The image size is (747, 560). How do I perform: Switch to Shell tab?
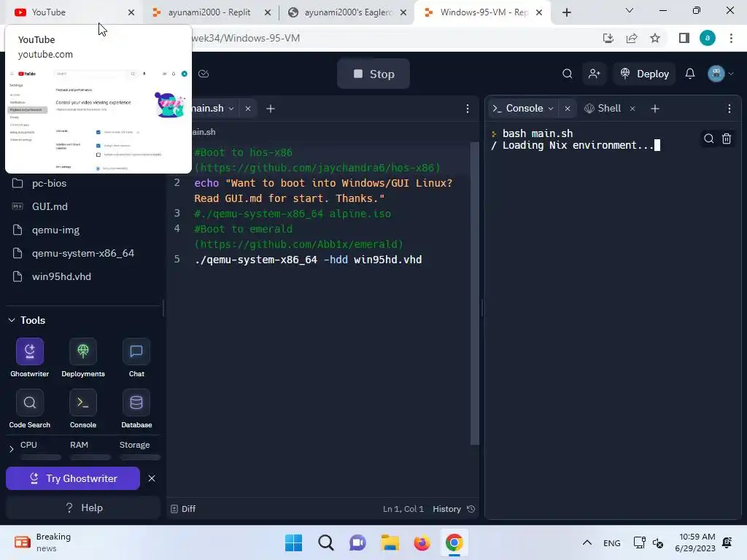point(603,109)
